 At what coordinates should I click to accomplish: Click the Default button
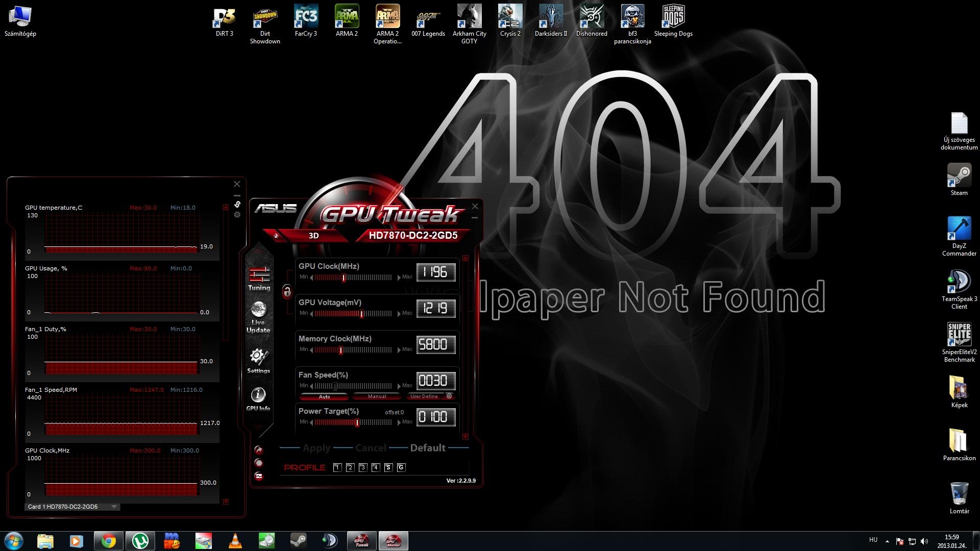(x=428, y=448)
